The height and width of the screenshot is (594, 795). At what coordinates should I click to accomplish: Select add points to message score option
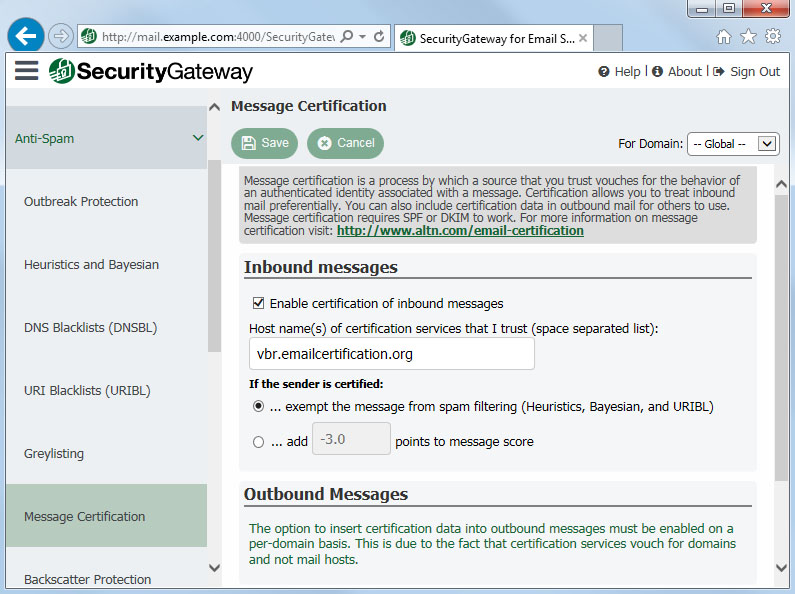[x=259, y=442]
